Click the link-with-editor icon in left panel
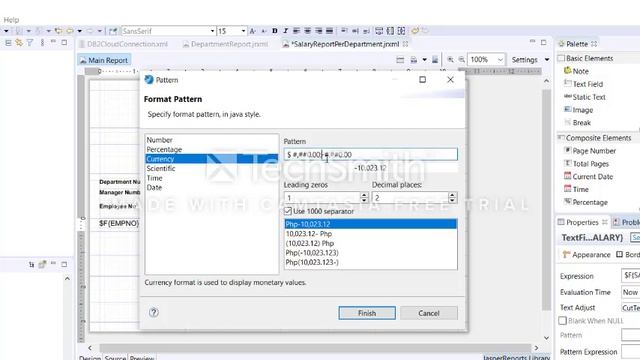The image size is (640, 360). coord(19,42)
